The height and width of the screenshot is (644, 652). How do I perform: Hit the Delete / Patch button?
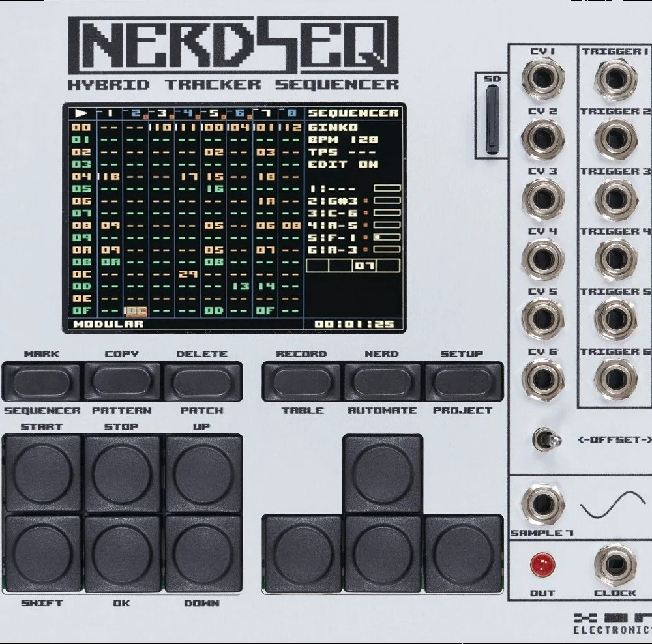[x=201, y=382]
